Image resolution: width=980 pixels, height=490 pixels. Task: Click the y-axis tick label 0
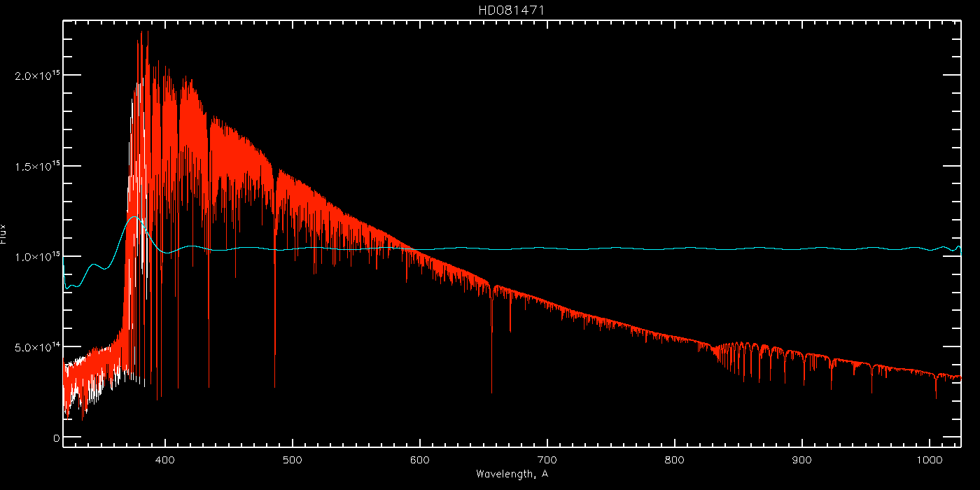tap(57, 438)
